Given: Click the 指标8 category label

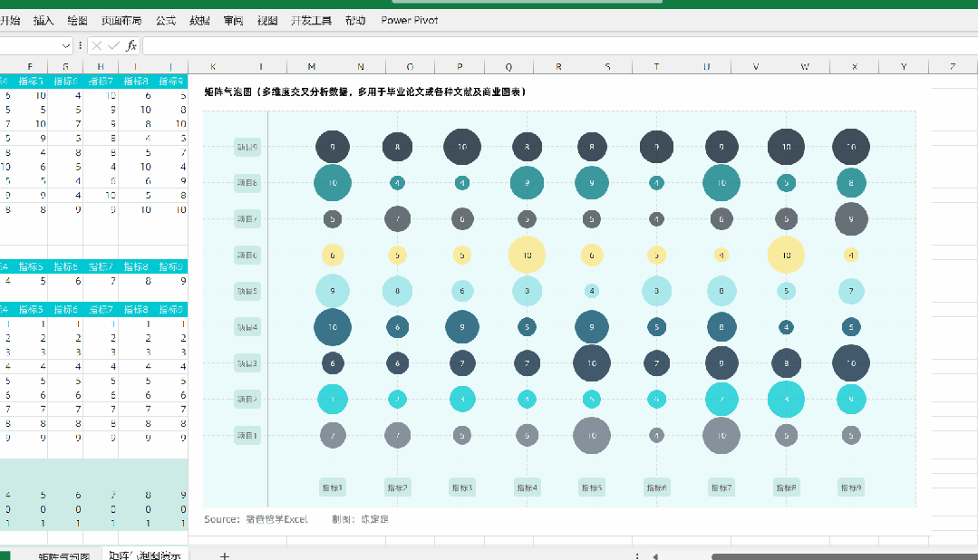Looking at the screenshot, I should 787,488.
